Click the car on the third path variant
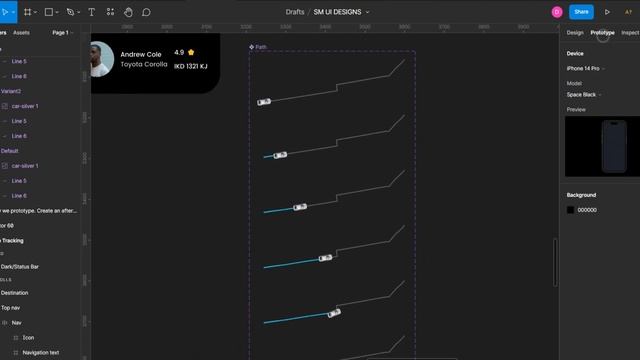Viewport: 640px width, 360px height. tap(300, 207)
